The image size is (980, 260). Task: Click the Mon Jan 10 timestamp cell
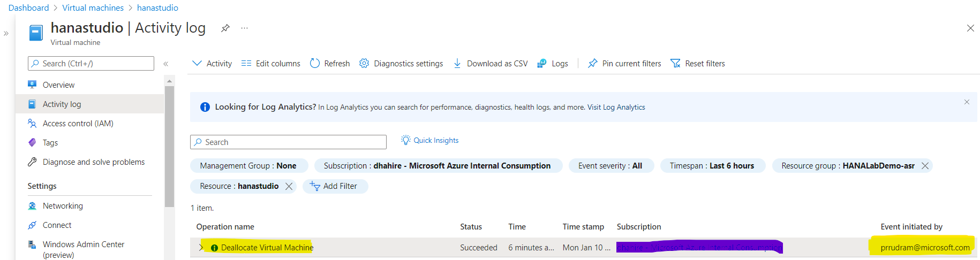pos(586,248)
